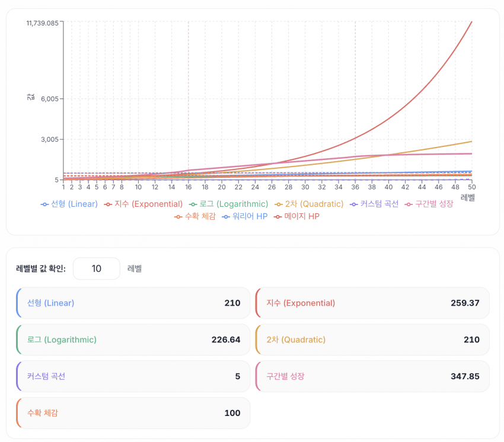
Task: Click the 구간별 성장 card showing 347.85
Action: [372, 376]
